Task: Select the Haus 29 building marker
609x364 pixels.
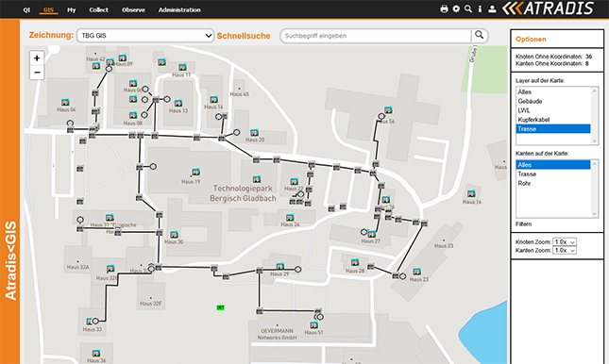Action: click(280, 266)
